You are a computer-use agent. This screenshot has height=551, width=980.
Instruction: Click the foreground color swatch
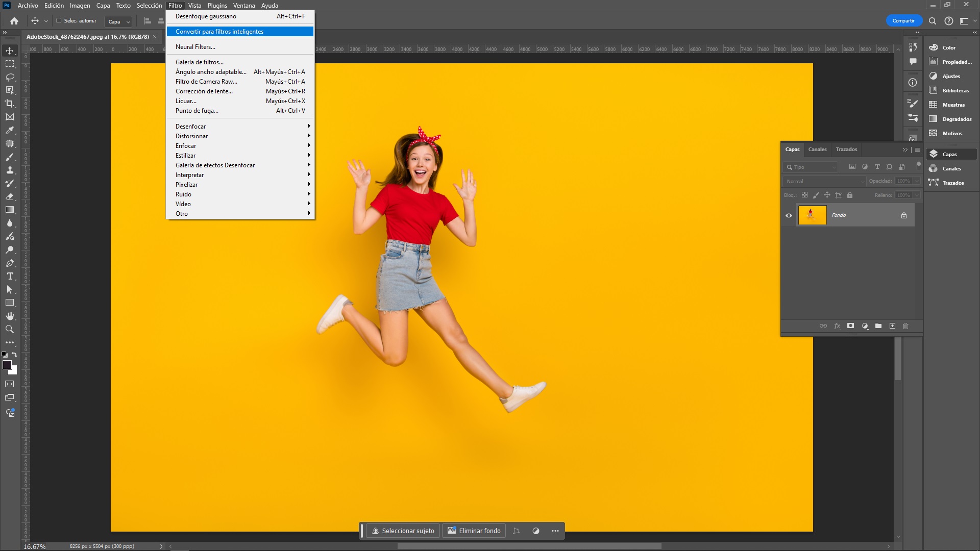click(x=7, y=365)
